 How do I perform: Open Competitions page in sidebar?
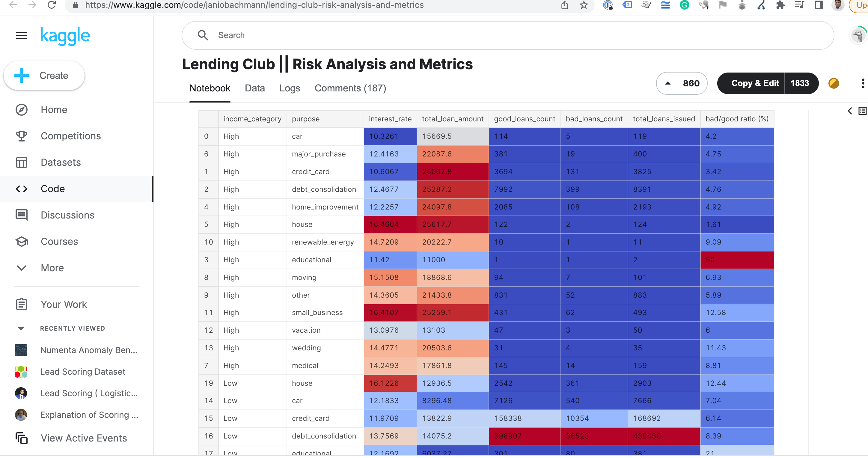(x=71, y=136)
